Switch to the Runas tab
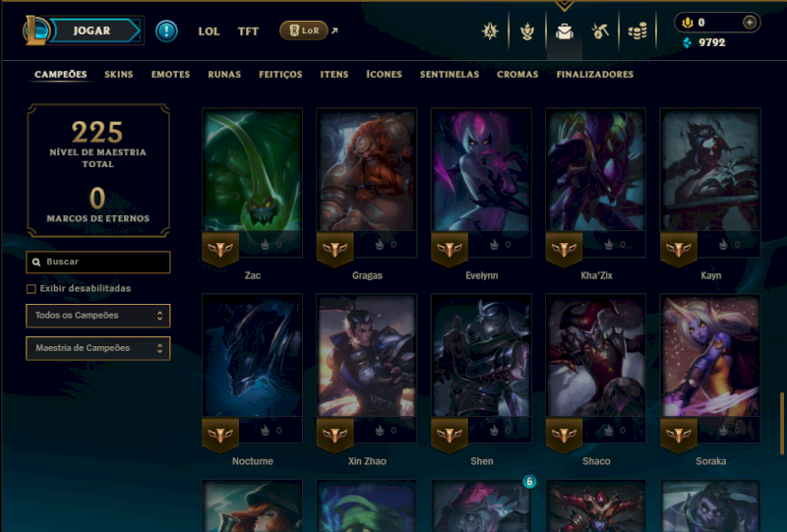 [224, 75]
